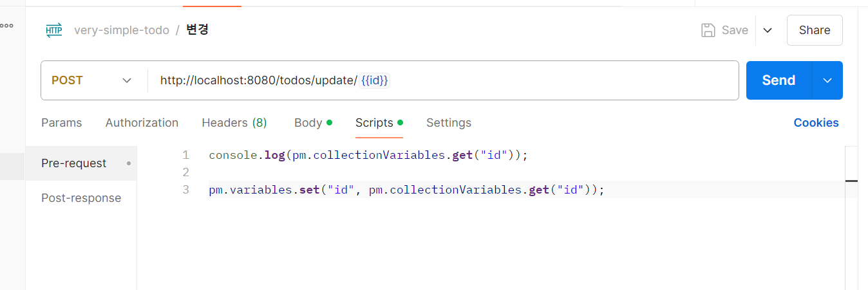Screen dimensions: 868x290
Task: Expand the Save options chevron
Action: 767,30
